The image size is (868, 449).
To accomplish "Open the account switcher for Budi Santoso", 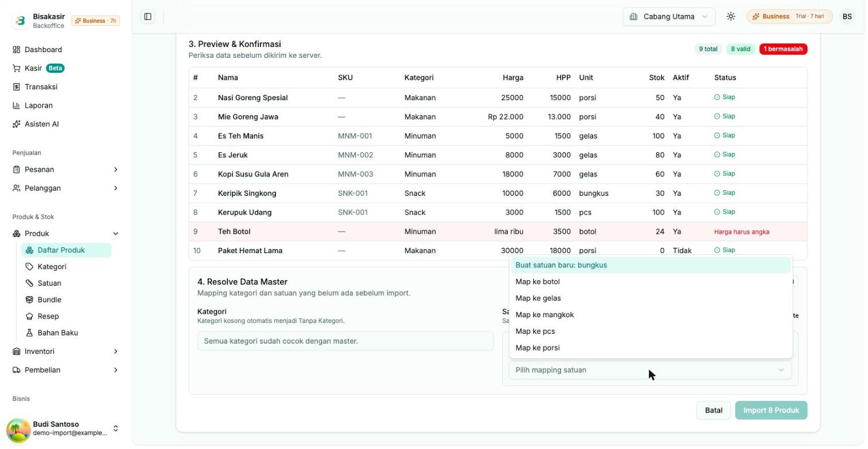I will 115,429.
